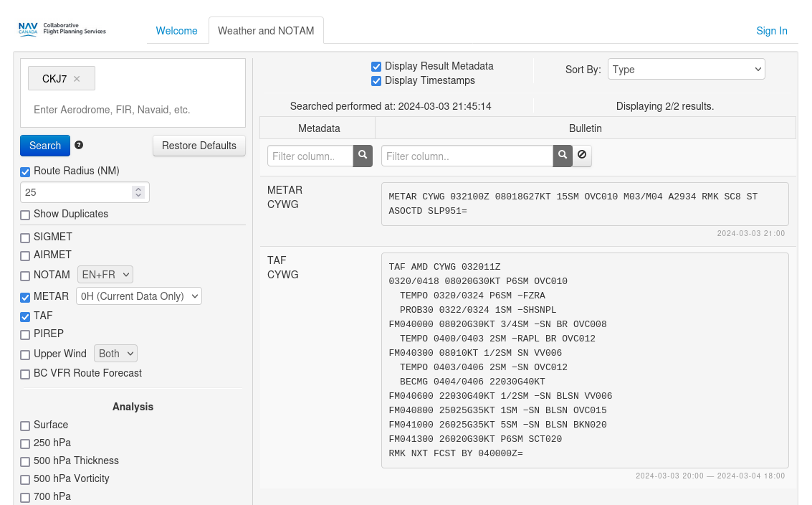The width and height of the screenshot is (812, 505).
Task: Switch to the Welcome tab
Action: click(176, 31)
